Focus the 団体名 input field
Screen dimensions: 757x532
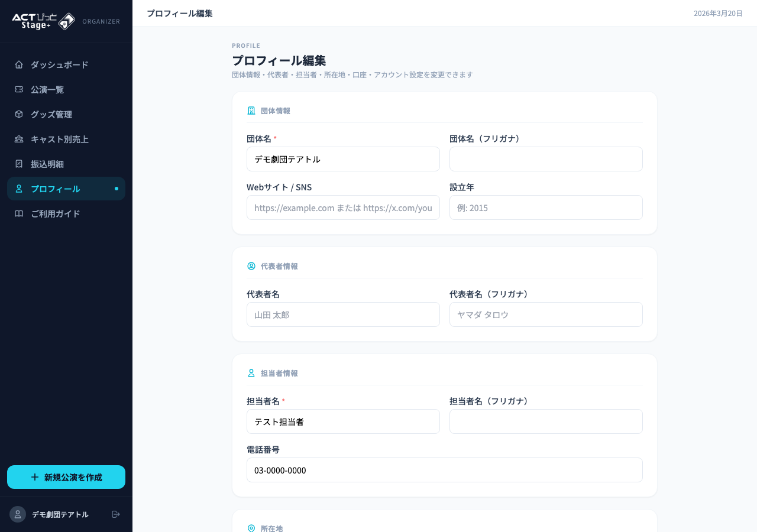343,159
